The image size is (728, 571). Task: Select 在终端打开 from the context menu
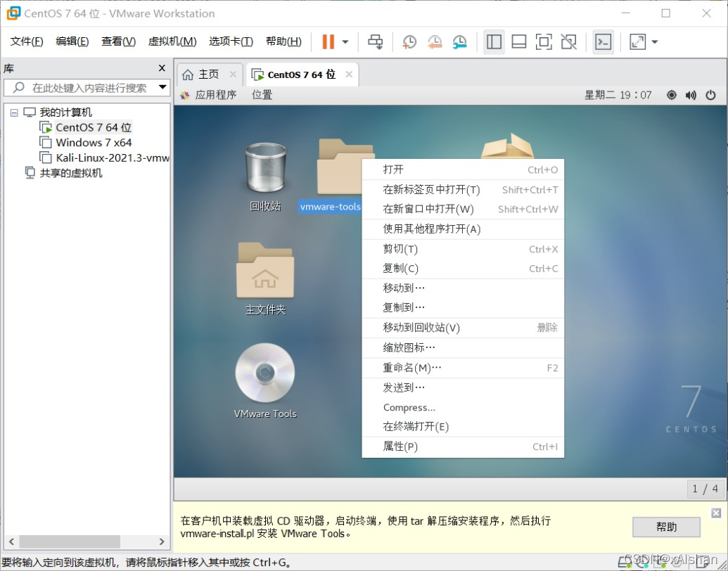[414, 427]
